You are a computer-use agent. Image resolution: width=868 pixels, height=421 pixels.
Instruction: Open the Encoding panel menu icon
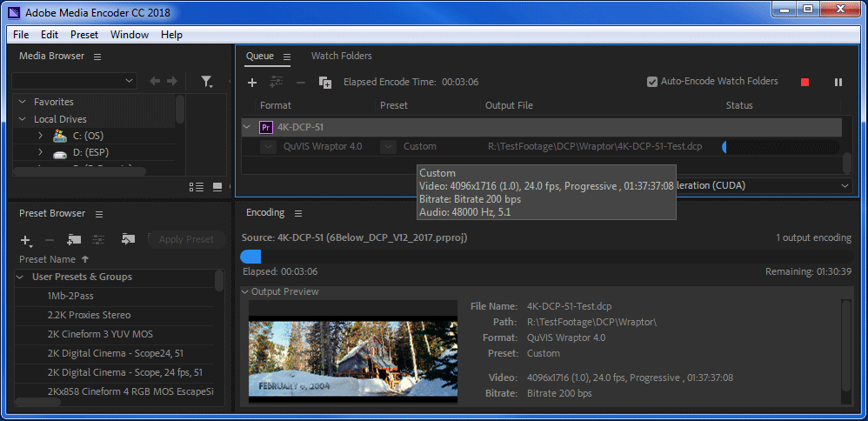(x=297, y=213)
